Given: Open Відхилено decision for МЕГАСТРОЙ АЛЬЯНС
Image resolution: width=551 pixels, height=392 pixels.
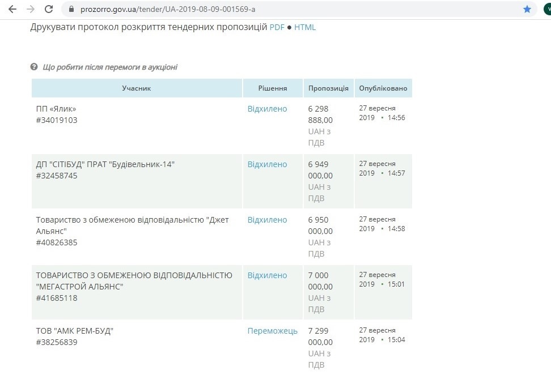Looking at the screenshot, I should click(x=267, y=275).
